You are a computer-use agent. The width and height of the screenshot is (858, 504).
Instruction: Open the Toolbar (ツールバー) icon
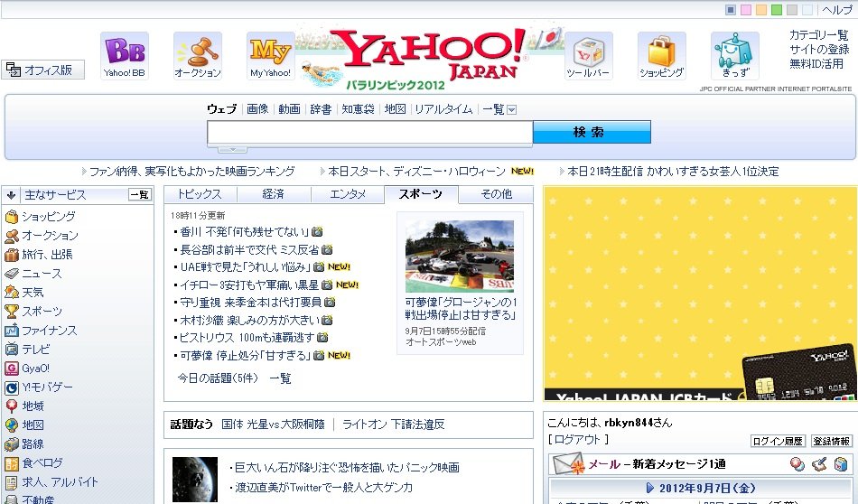tap(588, 55)
